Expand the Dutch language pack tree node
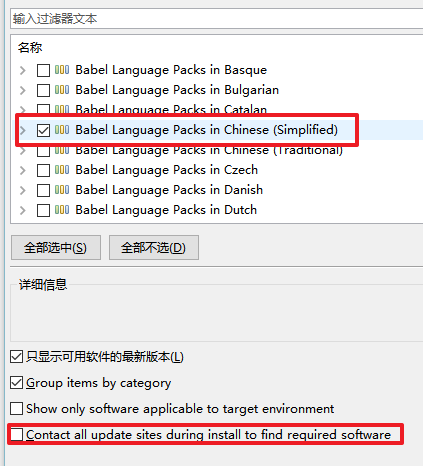The height and width of the screenshot is (466, 423). (x=23, y=210)
